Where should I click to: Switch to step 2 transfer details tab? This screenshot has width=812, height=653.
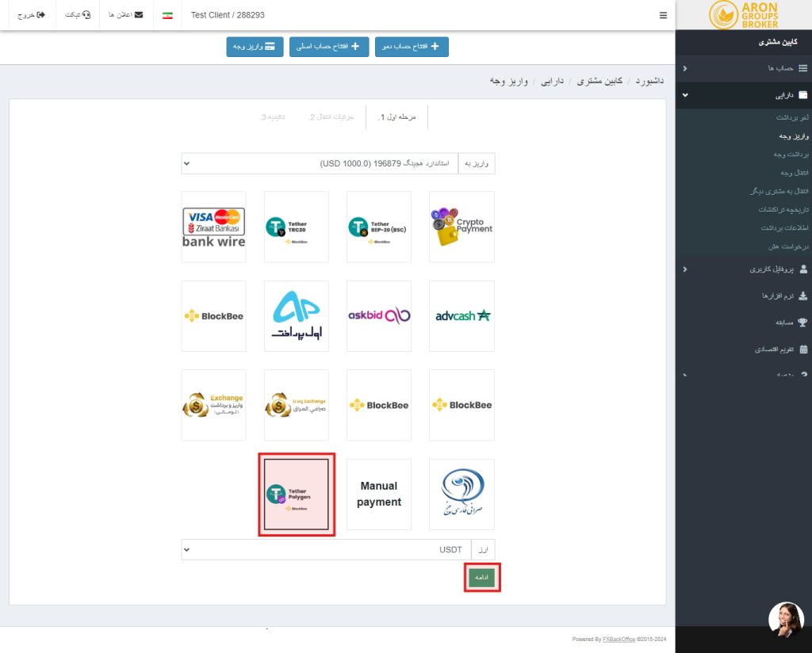tap(331, 117)
